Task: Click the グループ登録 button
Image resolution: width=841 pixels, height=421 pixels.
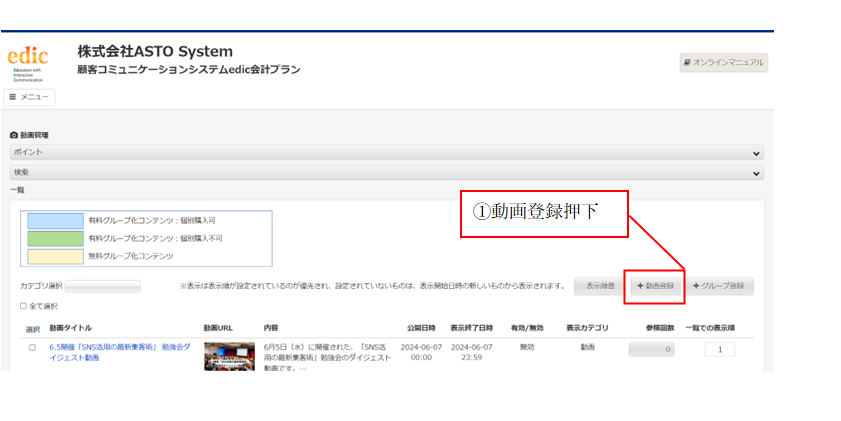Action: tap(719, 286)
